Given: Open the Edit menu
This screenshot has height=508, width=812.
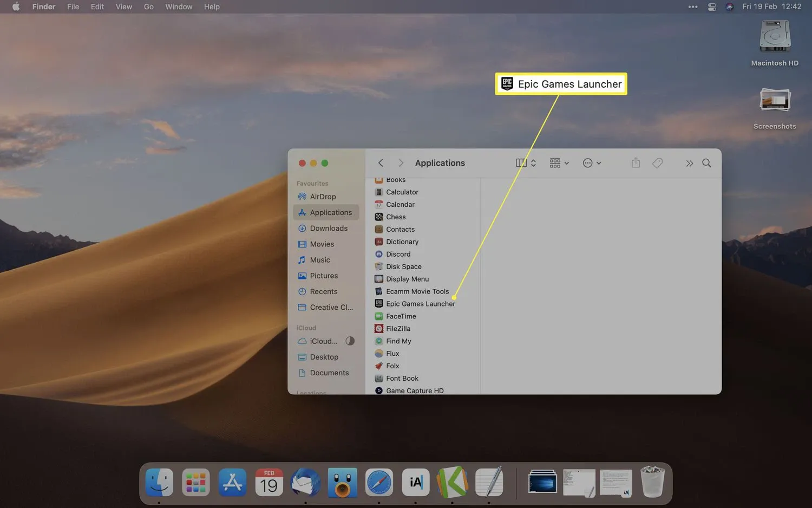Looking at the screenshot, I should click(97, 6).
